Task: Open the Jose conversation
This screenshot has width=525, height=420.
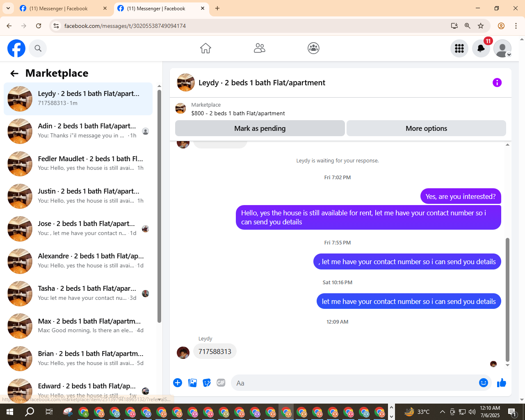Action: click(x=78, y=228)
